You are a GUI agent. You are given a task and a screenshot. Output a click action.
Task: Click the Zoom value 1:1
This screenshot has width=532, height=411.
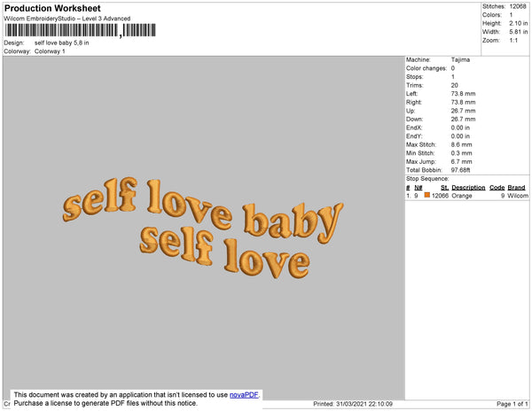click(513, 41)
